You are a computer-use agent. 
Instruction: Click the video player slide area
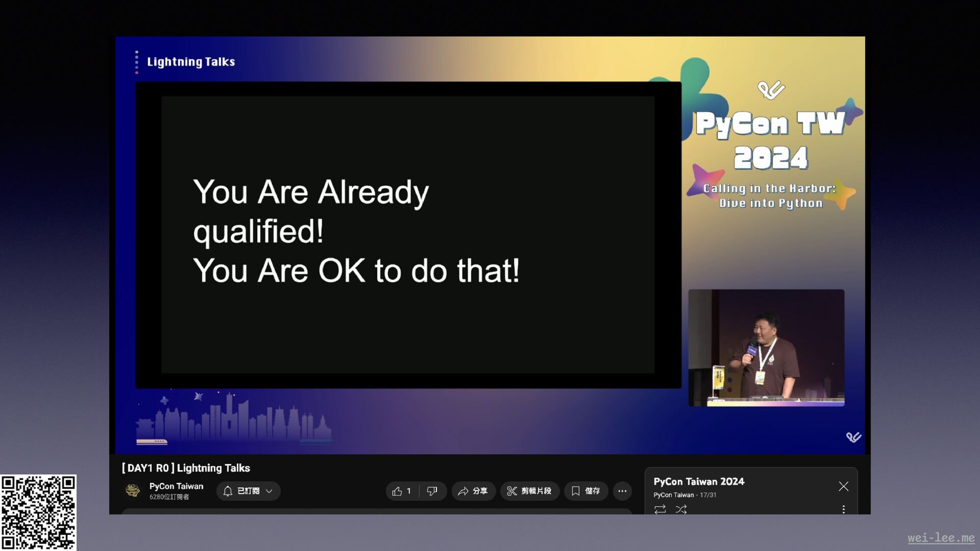click(408, 235)
